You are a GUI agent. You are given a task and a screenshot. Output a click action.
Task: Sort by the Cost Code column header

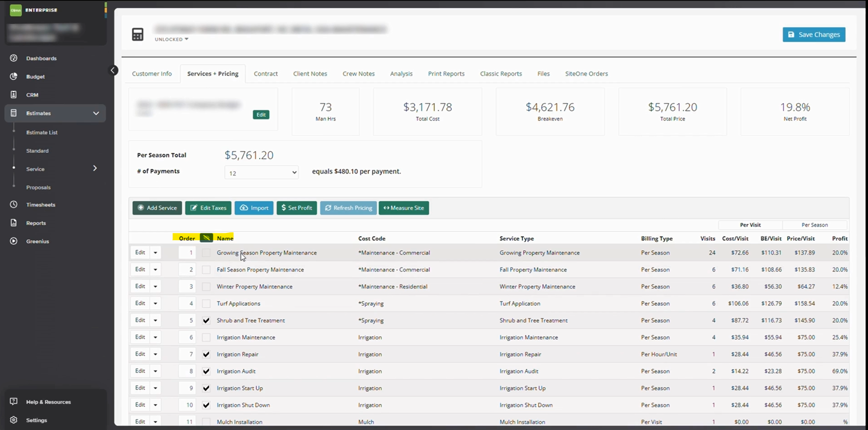coord(372,238)
